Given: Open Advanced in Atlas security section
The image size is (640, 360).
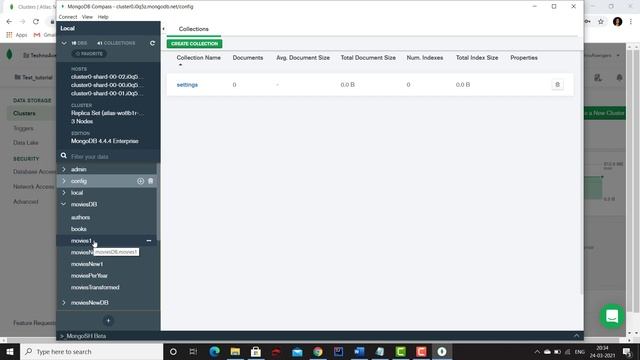Looking at the screenshot, I should click(25, 202).
